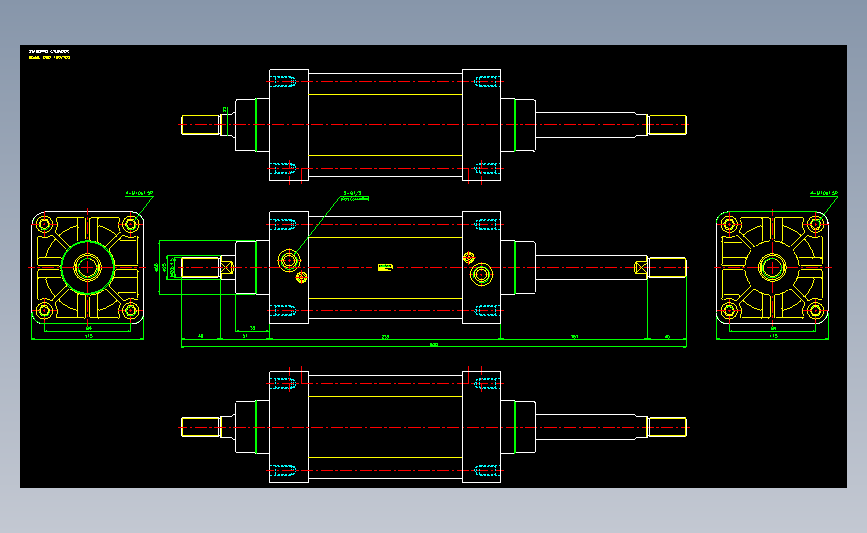The height and width of the screenshot is (533, 867).
Task: Pick the top-right bolt hole of right end view
Action: click(x=816, y=224)
